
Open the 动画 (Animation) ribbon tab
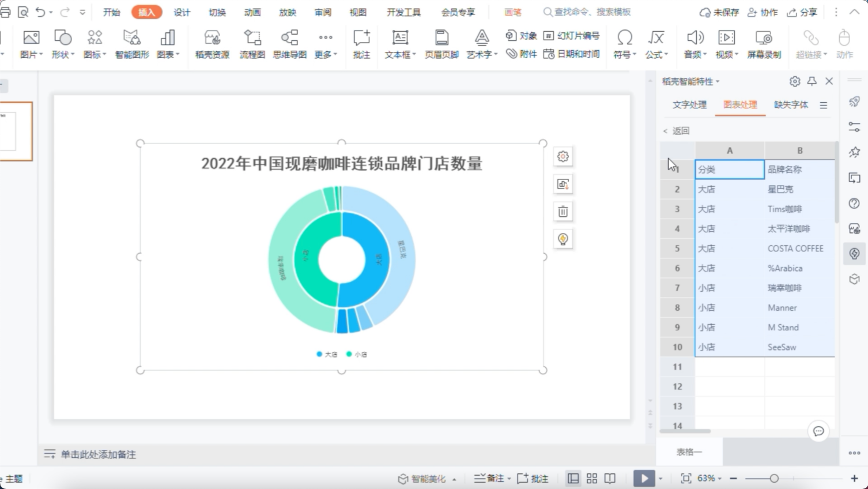click(252, 12)
